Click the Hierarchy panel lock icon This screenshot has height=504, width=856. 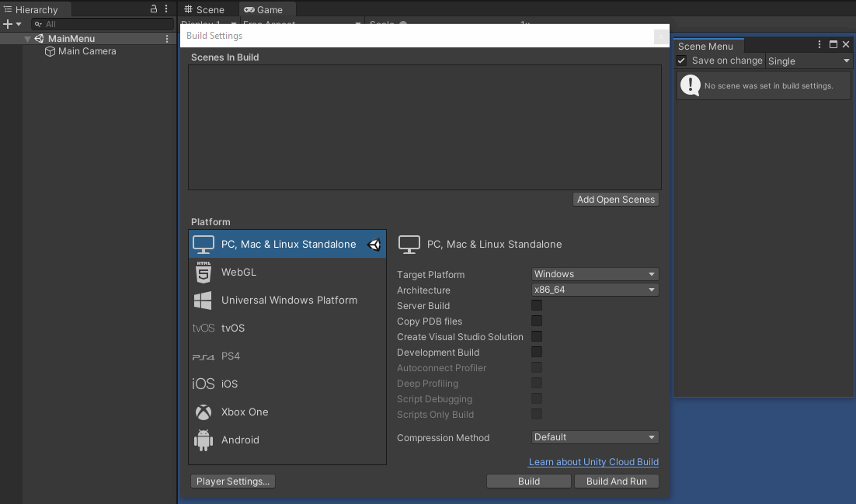pos(153,9)
